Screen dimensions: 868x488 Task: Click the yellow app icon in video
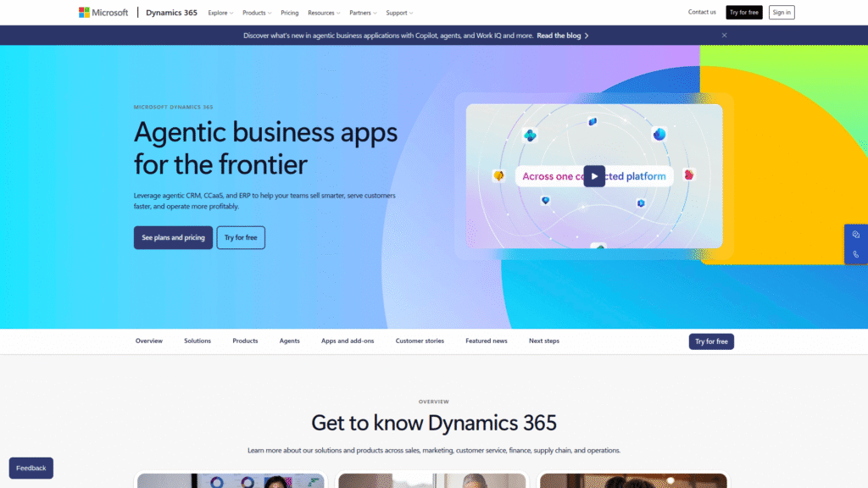pos(498,176)
